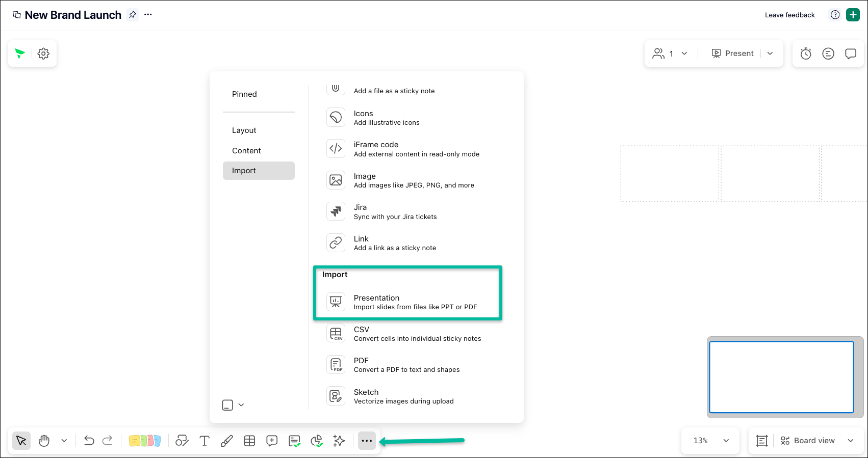The image size is (868, 458).
Task: Open board title more options ellipsis
Action: [x=148, y=15]
